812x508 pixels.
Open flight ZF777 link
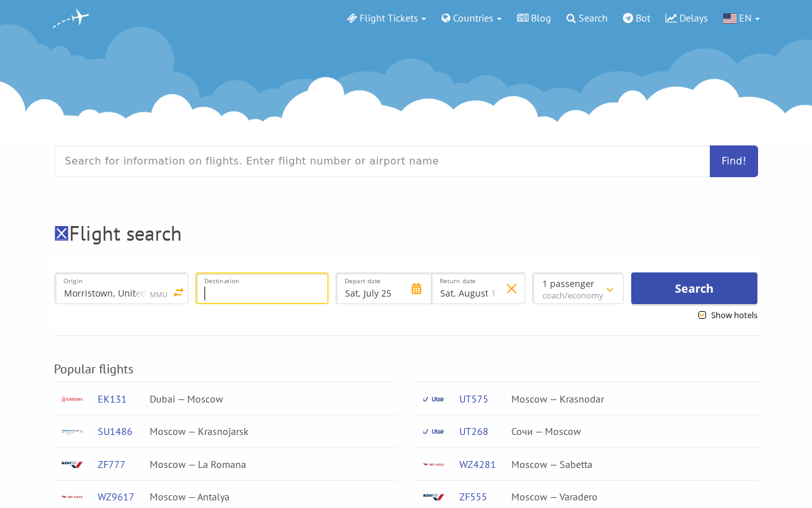[x=112, y=464]
